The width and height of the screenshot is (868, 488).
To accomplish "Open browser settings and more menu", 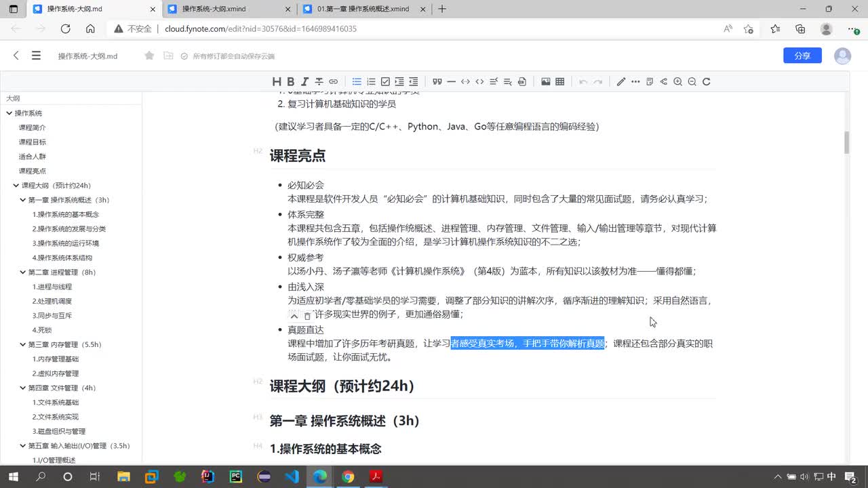I will (x=854, y=28).
